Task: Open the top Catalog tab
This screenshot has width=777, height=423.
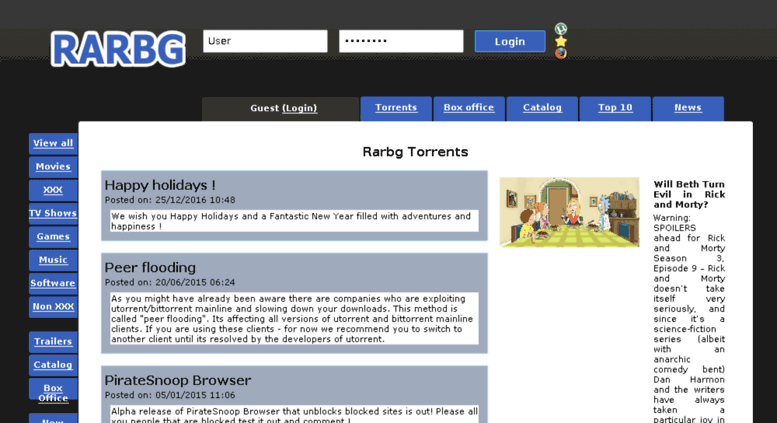Action: click(x=542, y=108)
